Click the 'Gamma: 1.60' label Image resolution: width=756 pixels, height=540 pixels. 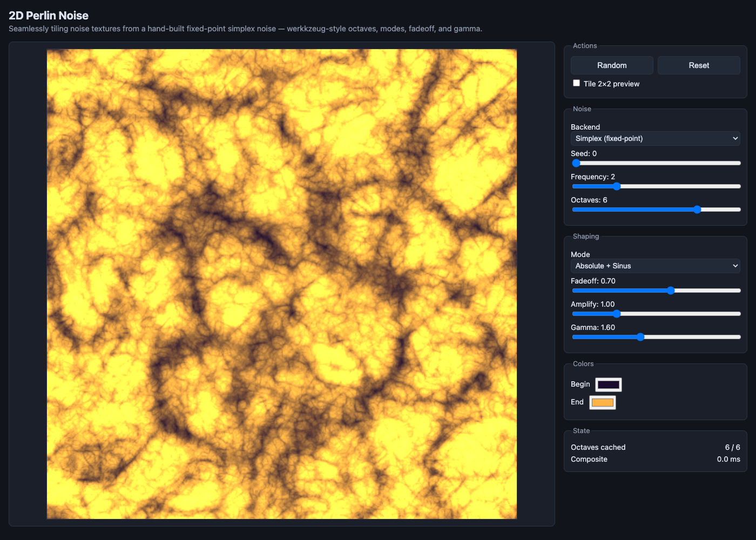pyautogui.click(x=593, y=327)
